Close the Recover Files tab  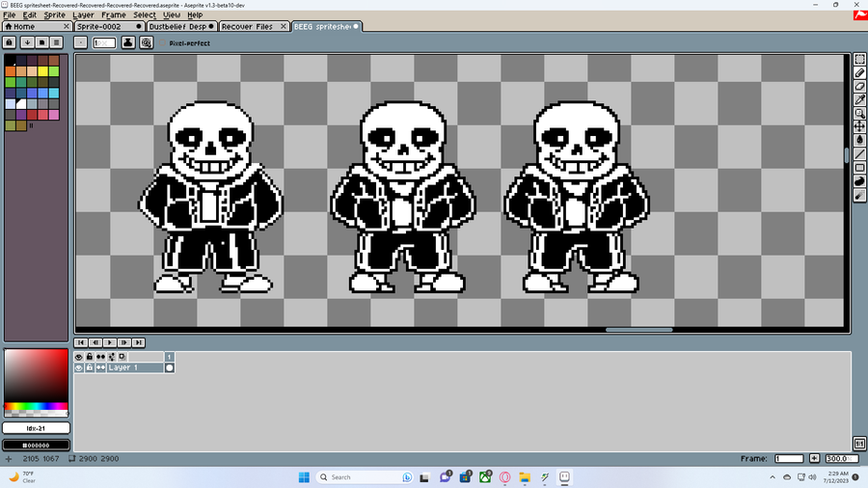pyautogui.click(x=284, y=27)
